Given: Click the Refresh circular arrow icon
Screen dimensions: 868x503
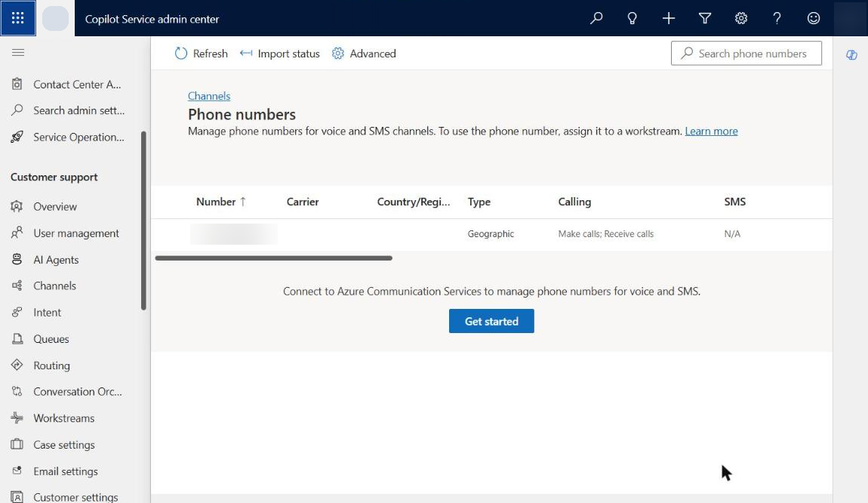Looking at the screenshot, I should click(x=181, y=53).
